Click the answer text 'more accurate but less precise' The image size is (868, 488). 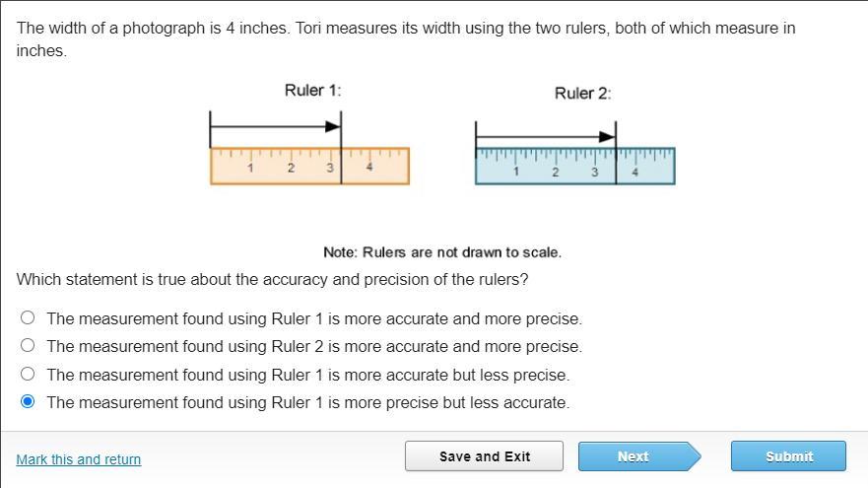(x=308, y=376)
